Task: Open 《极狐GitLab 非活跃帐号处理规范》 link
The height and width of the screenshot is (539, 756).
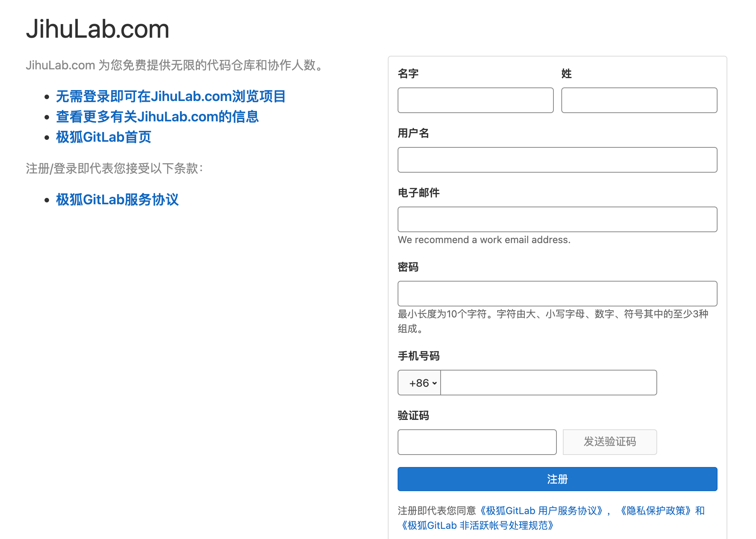Action: (477, 525)
